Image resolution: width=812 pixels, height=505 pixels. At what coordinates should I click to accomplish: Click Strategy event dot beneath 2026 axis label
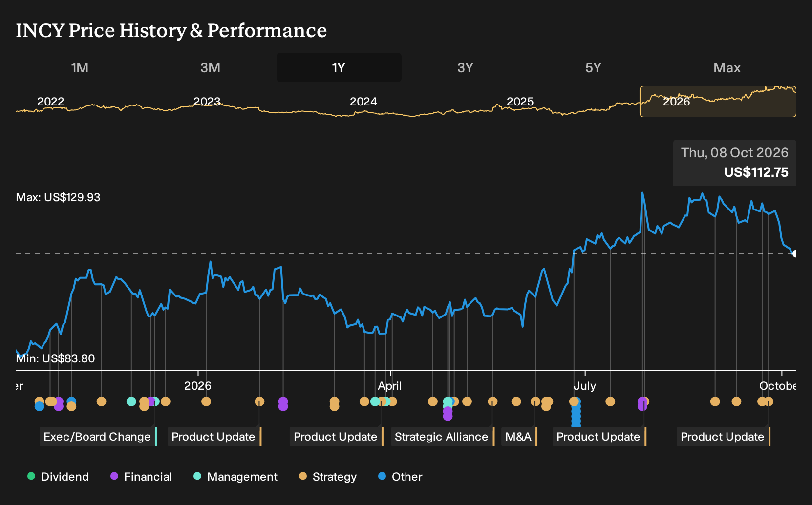click(x=206, y=401)
